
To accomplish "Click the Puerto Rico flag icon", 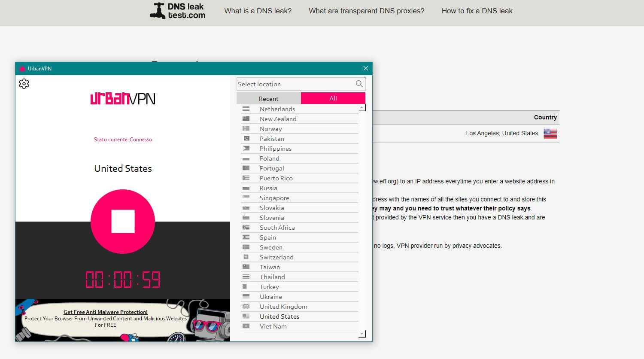I will point(246,178).
